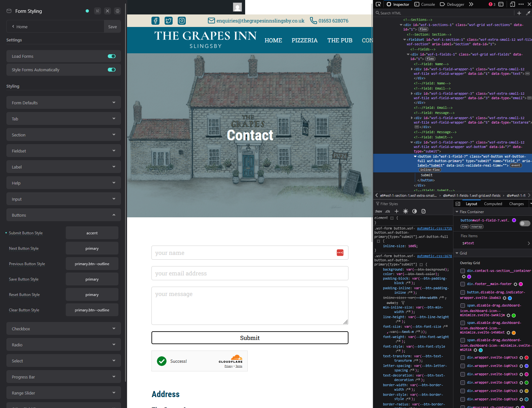Toggle flex overlay for button#wsf-1-field-7
532x408 pixels.
click(x=525, y=223)
